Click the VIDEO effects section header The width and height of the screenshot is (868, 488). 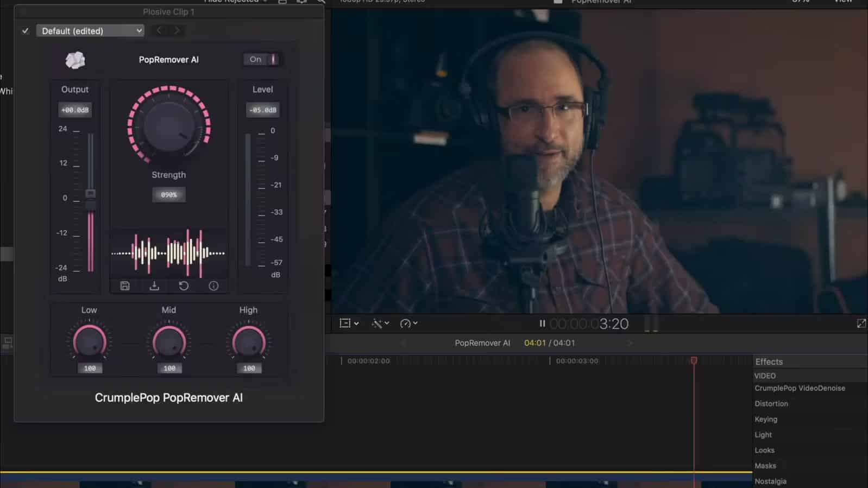[x=765, y=376]
